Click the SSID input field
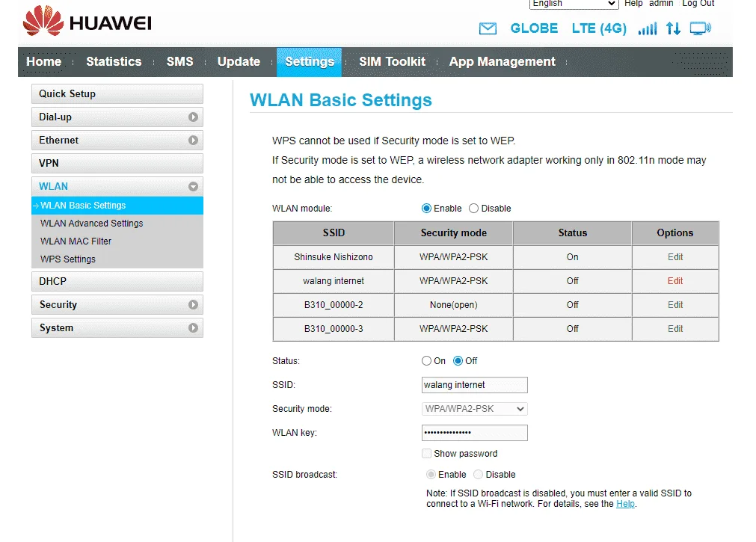 (x=474, y=385)
